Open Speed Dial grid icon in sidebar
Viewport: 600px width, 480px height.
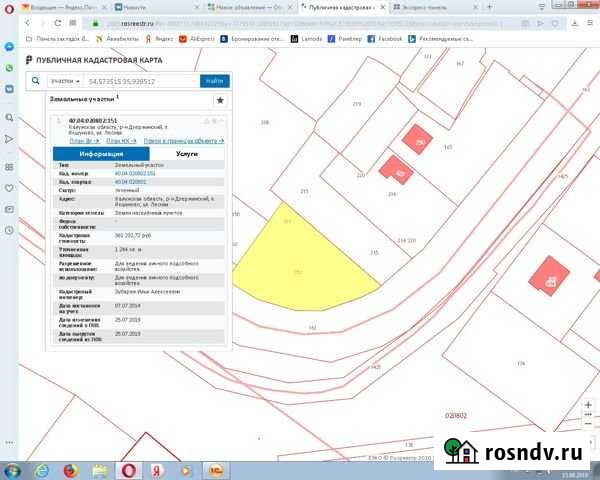8,166
